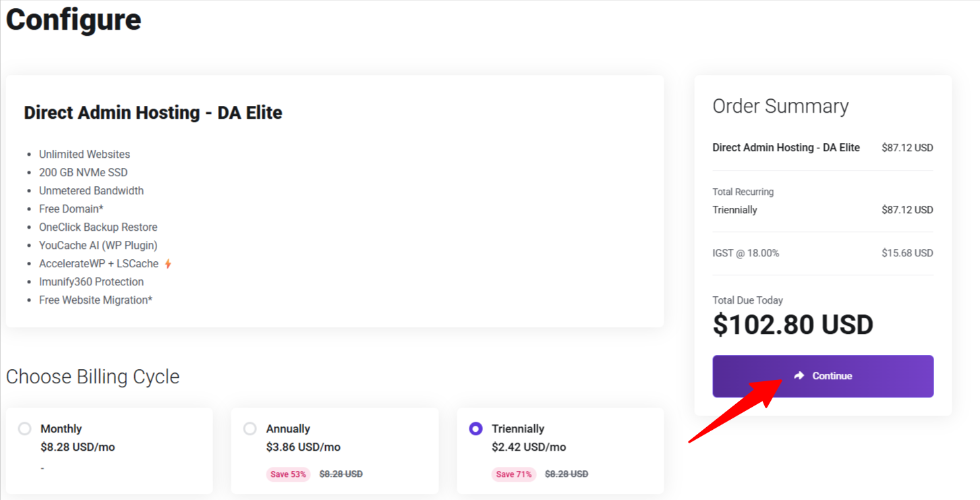The width and height of the screenshot is (980, 500).
Task: Click the Direct Admin Hosting - DA Elite heading
Action: (152, 113)
